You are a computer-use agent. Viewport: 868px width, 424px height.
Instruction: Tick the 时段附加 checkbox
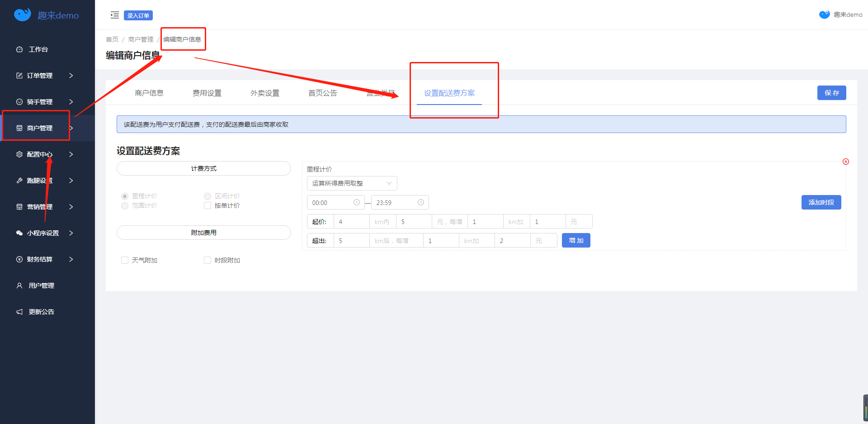208,260
